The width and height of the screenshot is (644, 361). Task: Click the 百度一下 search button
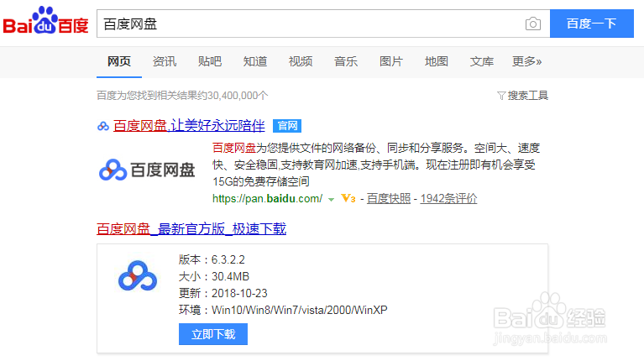point(591,24)
